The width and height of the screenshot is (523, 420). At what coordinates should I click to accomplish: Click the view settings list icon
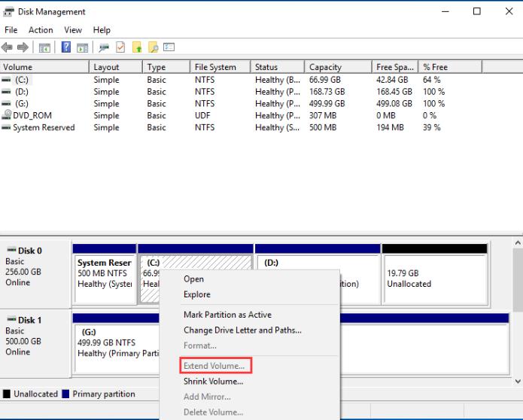point(169,47)
